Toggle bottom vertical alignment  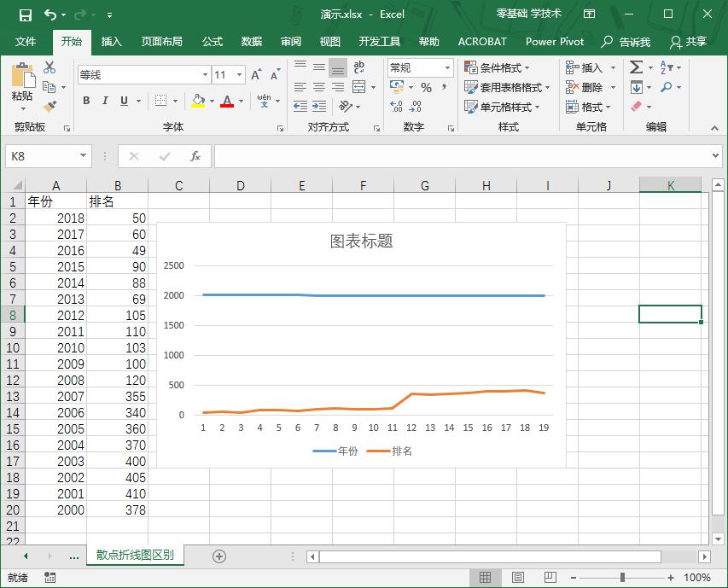click(338, 67)
